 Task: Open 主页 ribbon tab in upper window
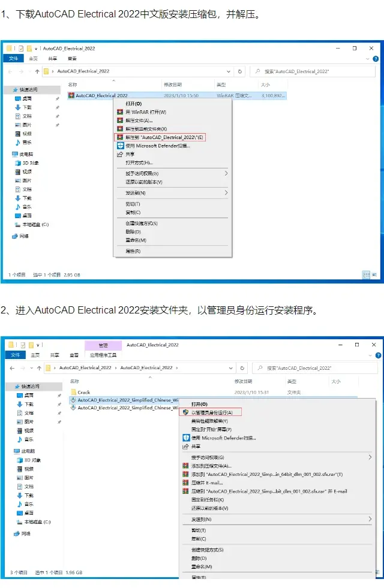[x=34, y=59]
